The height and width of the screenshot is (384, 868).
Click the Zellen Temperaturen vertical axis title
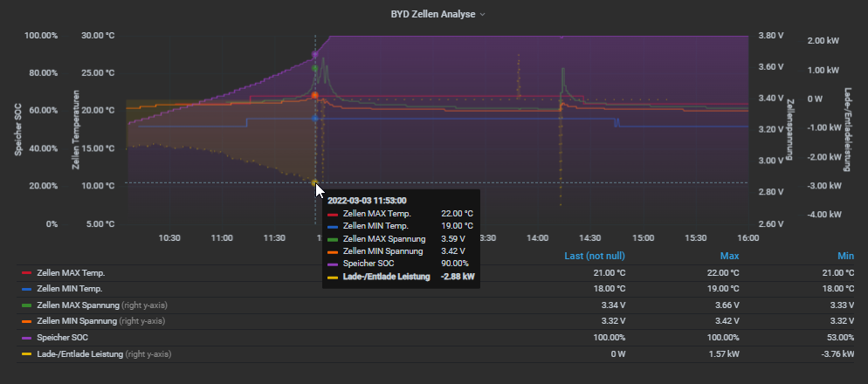pos(75,129)
